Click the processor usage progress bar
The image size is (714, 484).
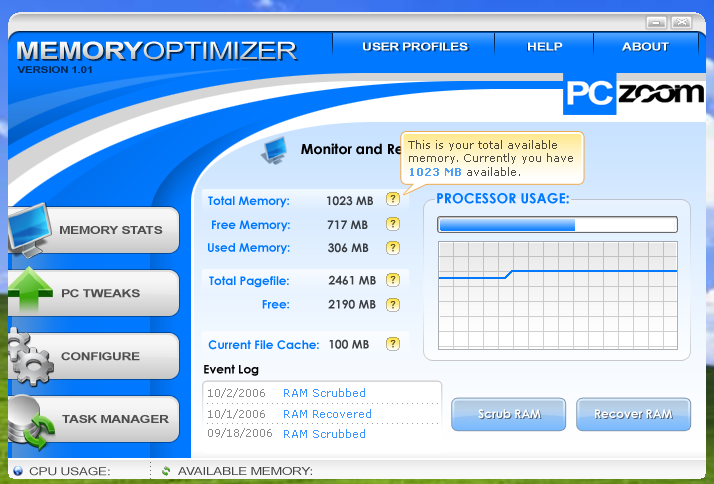coord(557,224)
